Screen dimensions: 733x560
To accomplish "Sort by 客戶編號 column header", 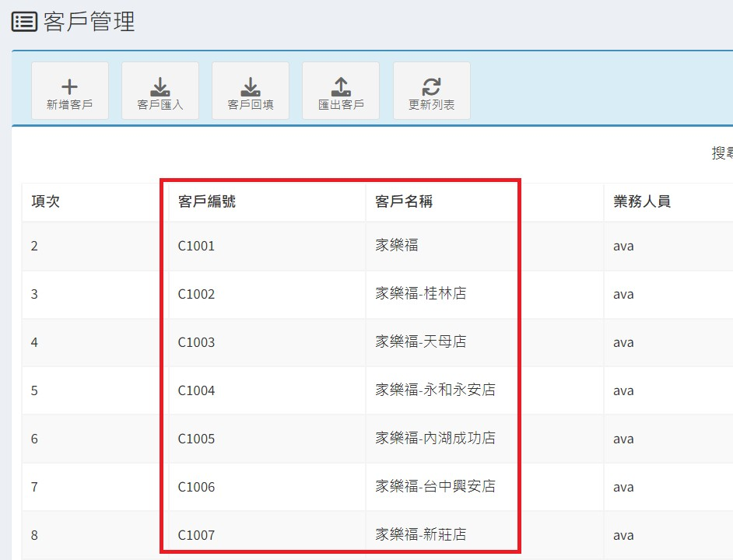I will coord(206,201).
